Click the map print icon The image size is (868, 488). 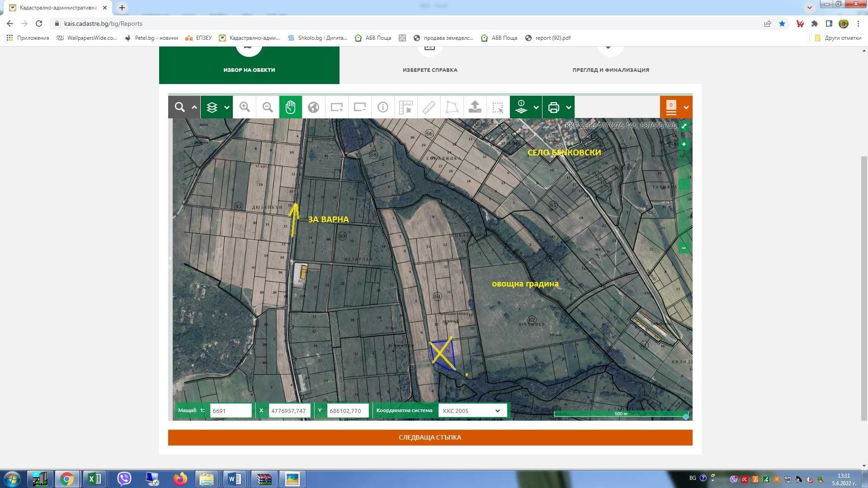[554, 107]
